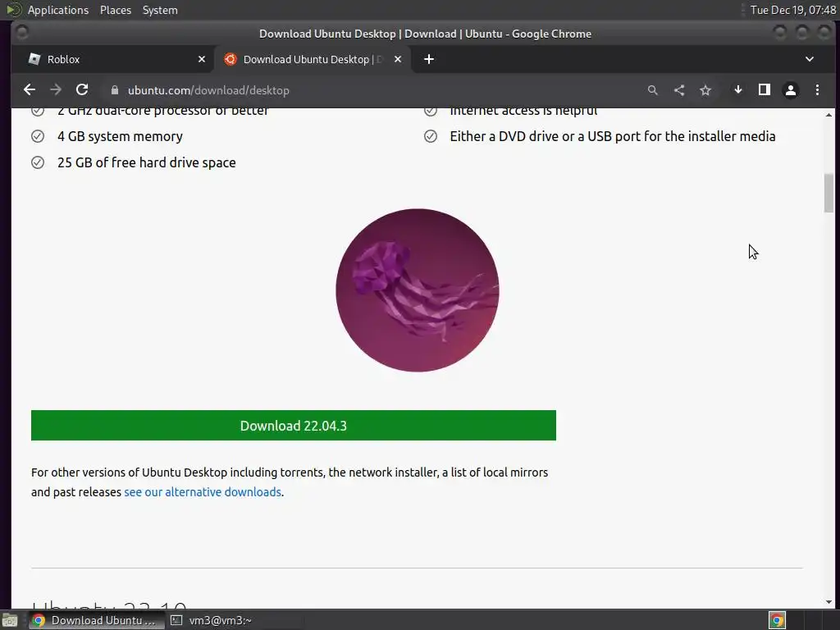Viewport: 840px width, 630px height.
Task: Click '25 GB of free hard drive space' text
Action: tap(146, 162)
